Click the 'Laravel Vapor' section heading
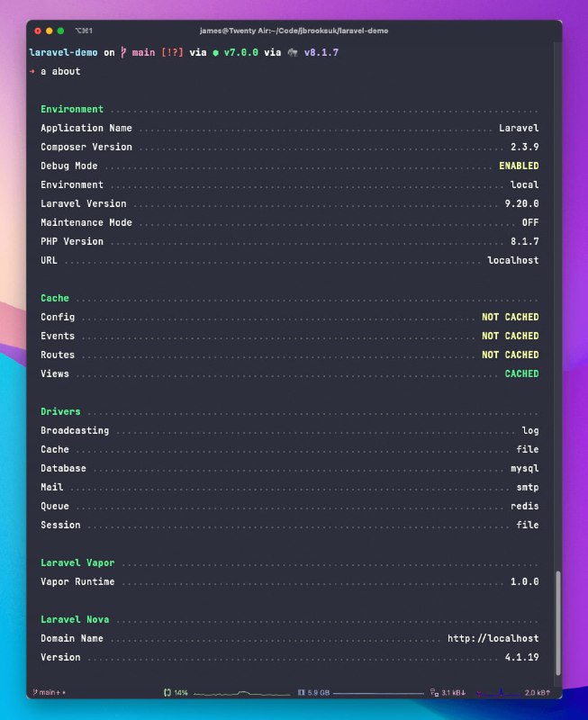The width and height of the screenshot is (588, 720). pos(77,562)
